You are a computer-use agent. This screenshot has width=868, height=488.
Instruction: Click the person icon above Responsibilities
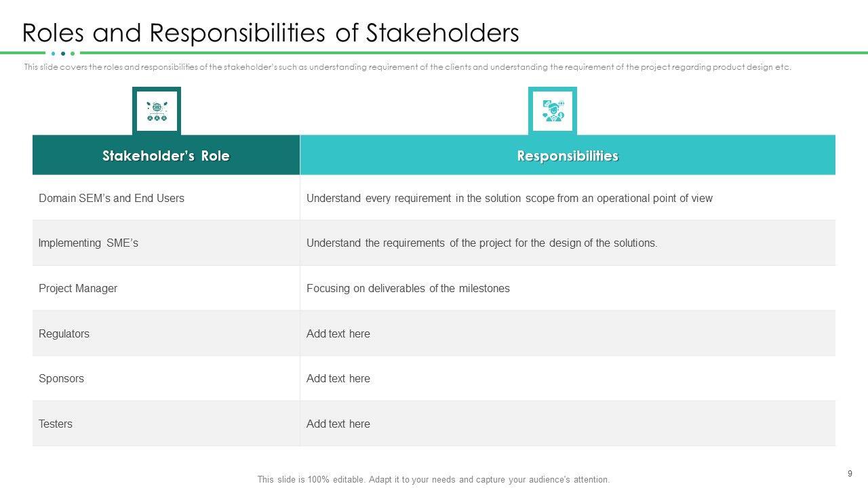pyautogui.click(x=553, y=111)
